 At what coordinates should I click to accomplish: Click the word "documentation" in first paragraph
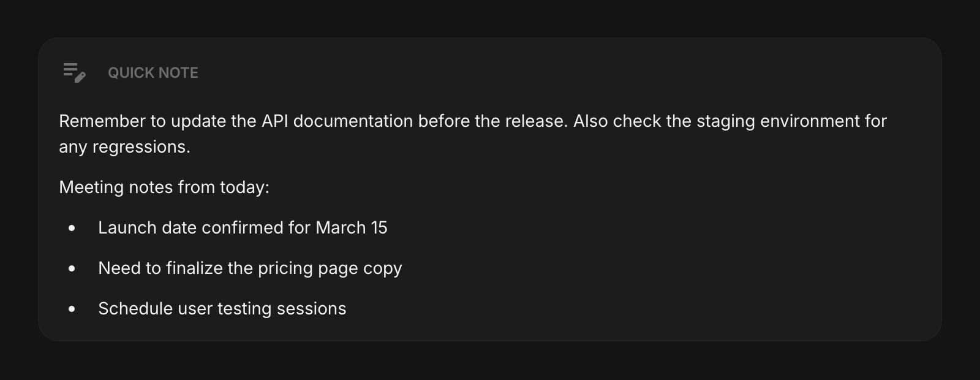coord(353,121)
